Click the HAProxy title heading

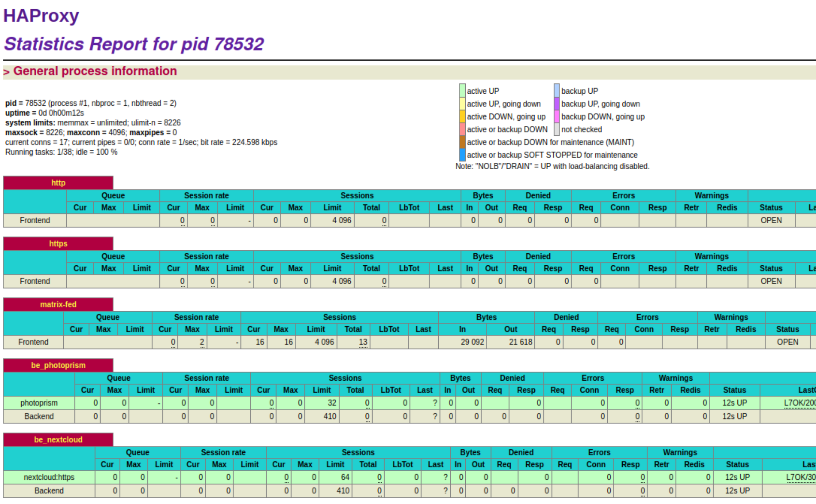pyautogui.click(x=41, y=16)
